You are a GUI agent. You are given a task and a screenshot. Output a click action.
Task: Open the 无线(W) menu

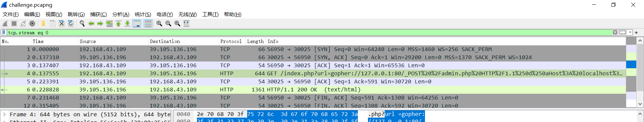(187, 14)
